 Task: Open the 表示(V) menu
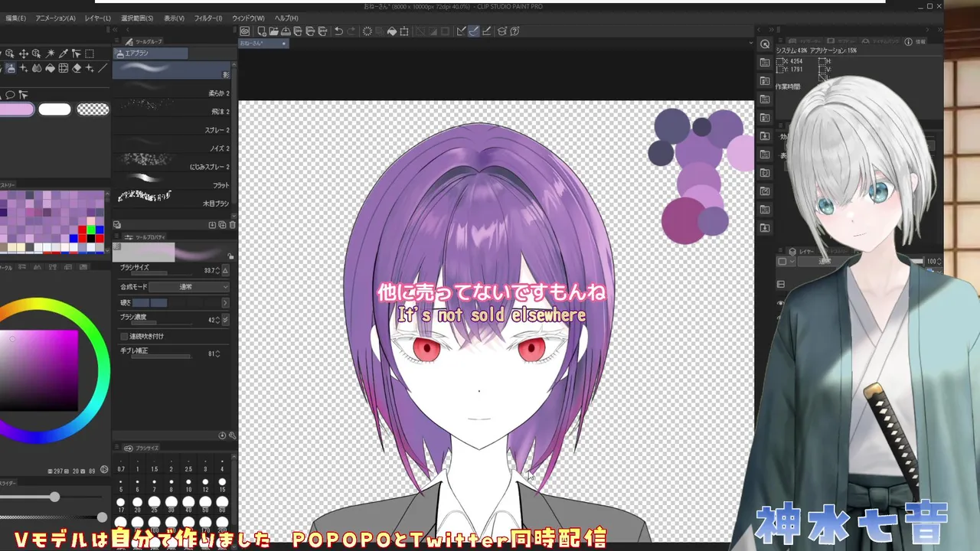point(174,18)
